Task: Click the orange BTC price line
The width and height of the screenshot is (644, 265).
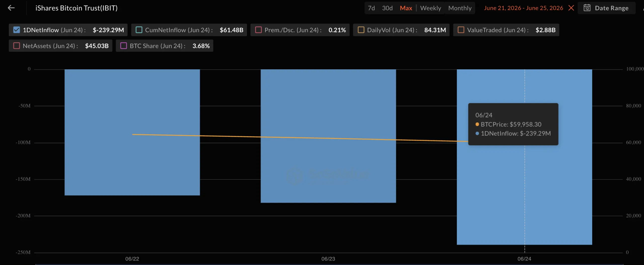Action: point(300,138)
